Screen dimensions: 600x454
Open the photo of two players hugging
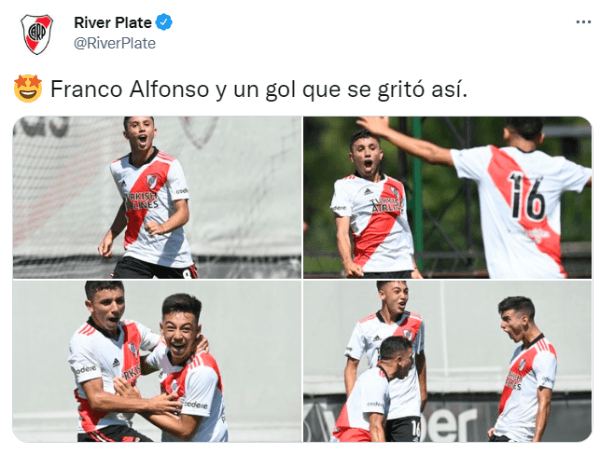(x=157, y=361)
